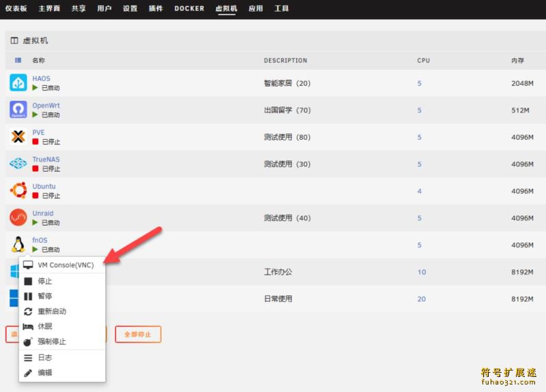Click the Windows icon in the 工作办公 row
The width and height of the screenshot is (546, 392).
[x=14, y=271]
